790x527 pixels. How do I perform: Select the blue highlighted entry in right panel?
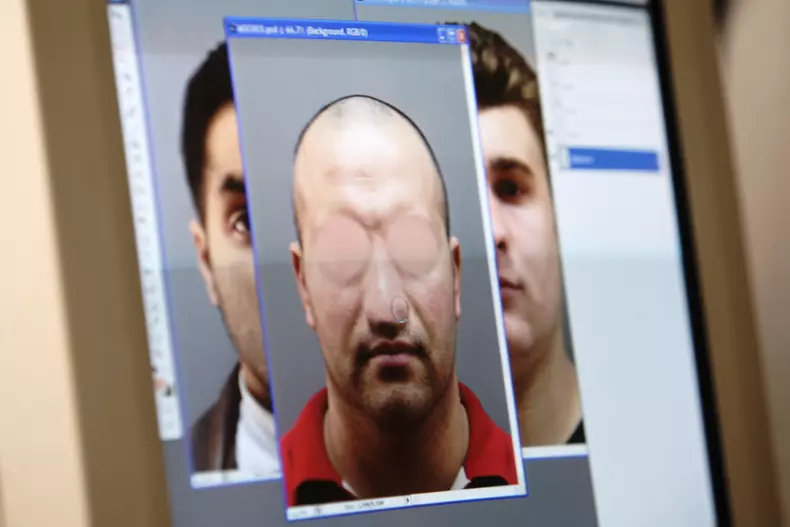614,159
